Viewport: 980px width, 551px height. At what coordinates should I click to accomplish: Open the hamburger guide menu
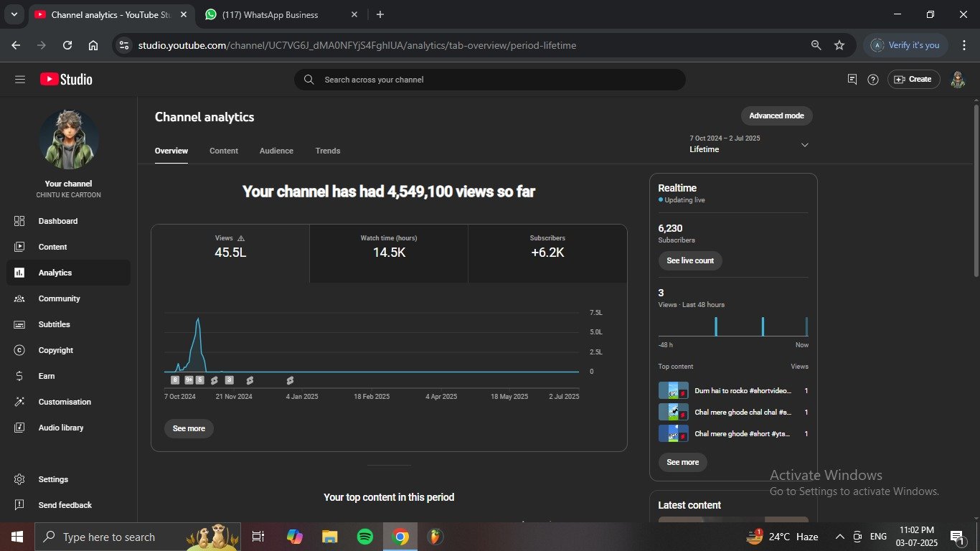[x=20, y=80]
